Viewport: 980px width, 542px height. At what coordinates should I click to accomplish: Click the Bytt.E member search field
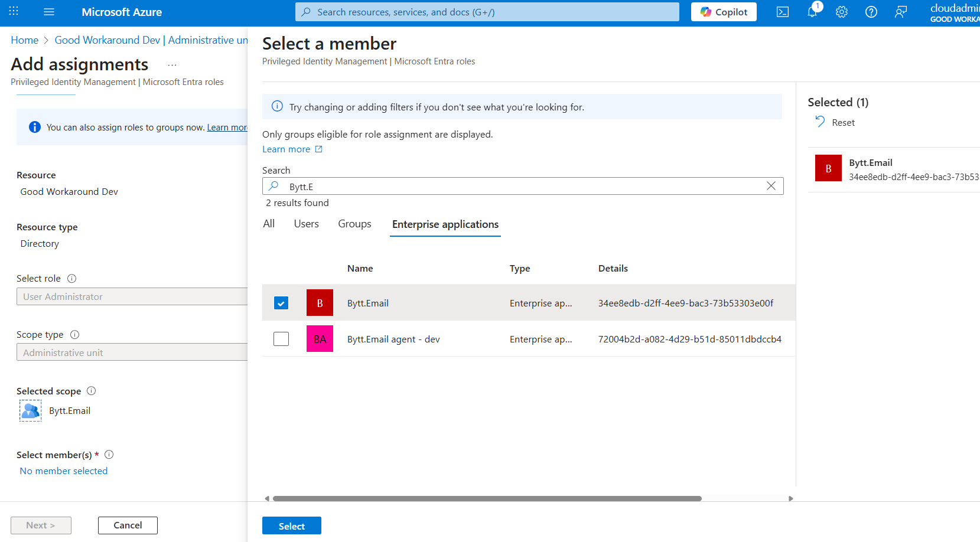pos(520,187)
